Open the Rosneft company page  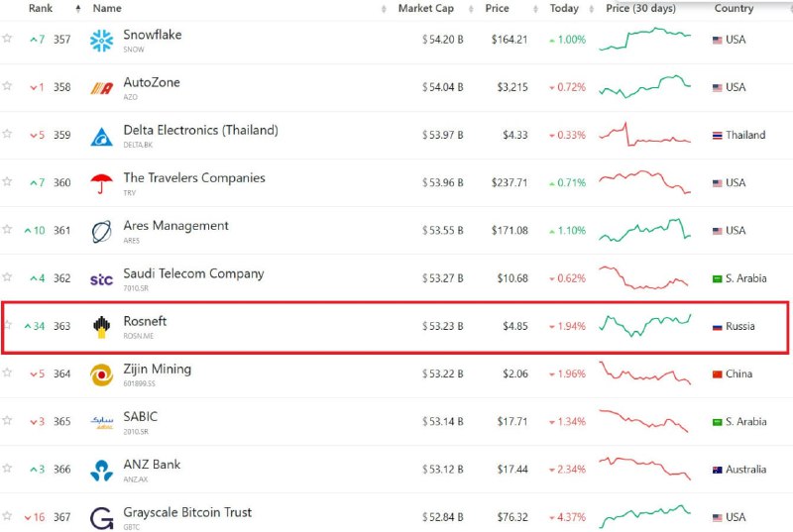coord(145,321)
